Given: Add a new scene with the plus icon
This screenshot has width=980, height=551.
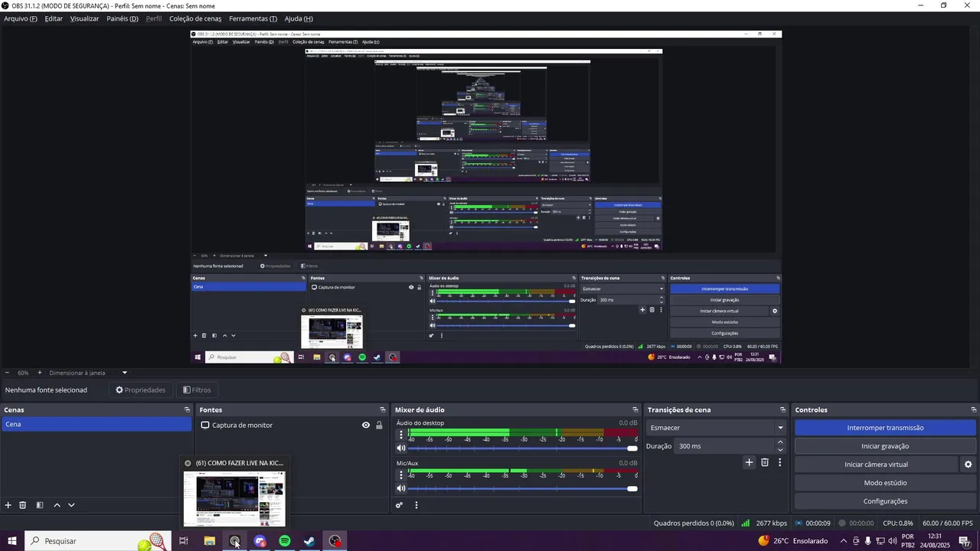Looking at the screenshot, I should point(8,505).
